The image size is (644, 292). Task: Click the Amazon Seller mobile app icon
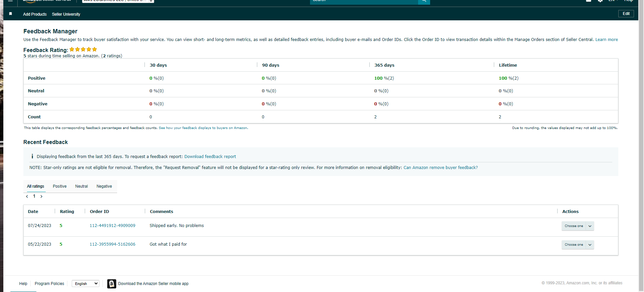(112, 284)
